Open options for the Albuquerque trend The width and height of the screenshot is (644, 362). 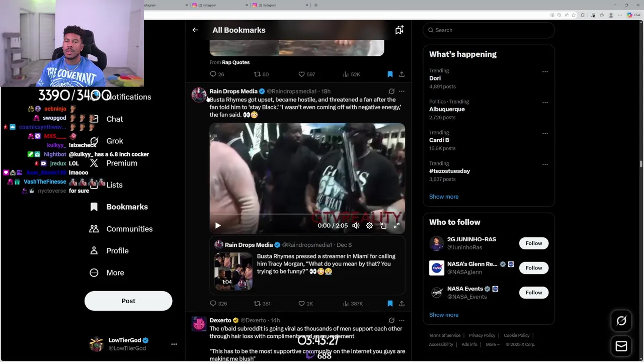(x=545, y=102)
